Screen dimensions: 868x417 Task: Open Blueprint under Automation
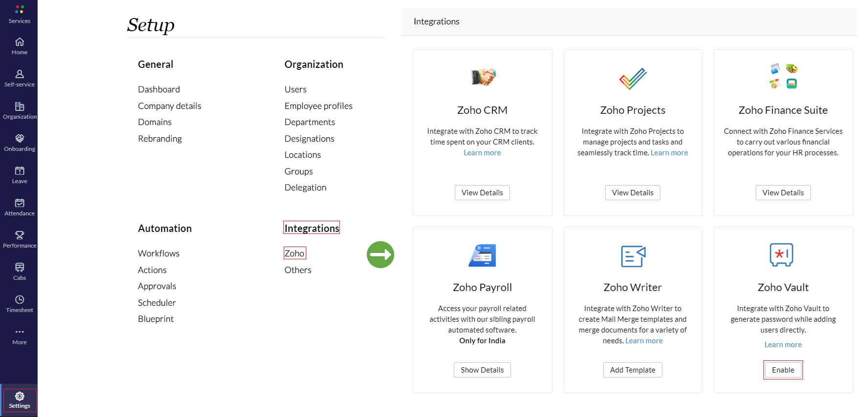pyautogui.click(x=156, y=319)
